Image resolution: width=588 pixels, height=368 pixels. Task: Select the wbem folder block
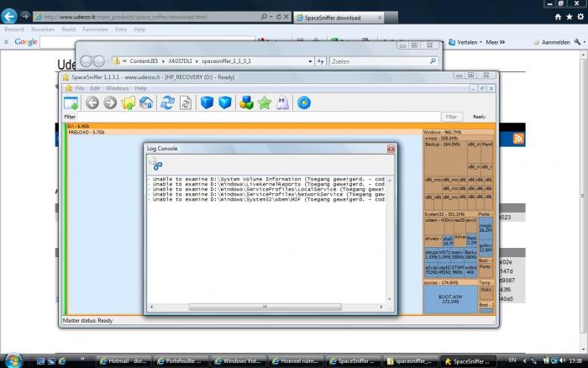click(434, 225)
